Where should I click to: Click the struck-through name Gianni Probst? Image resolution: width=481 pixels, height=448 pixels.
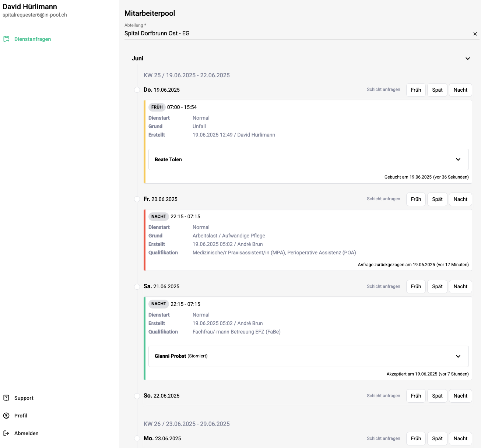tap(170, 356)
